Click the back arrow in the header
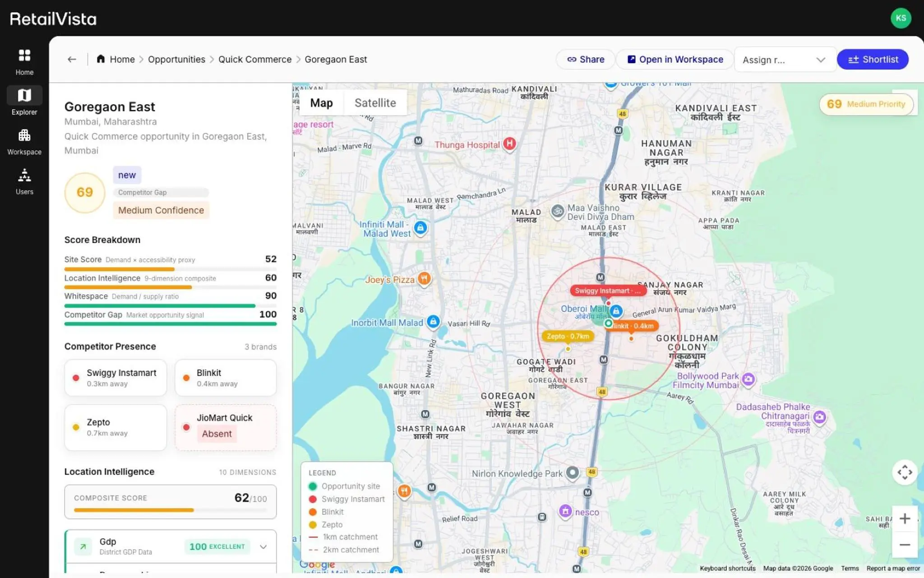Screen dimensions: 924x578 pyautogui.click(x=72, y=59)
